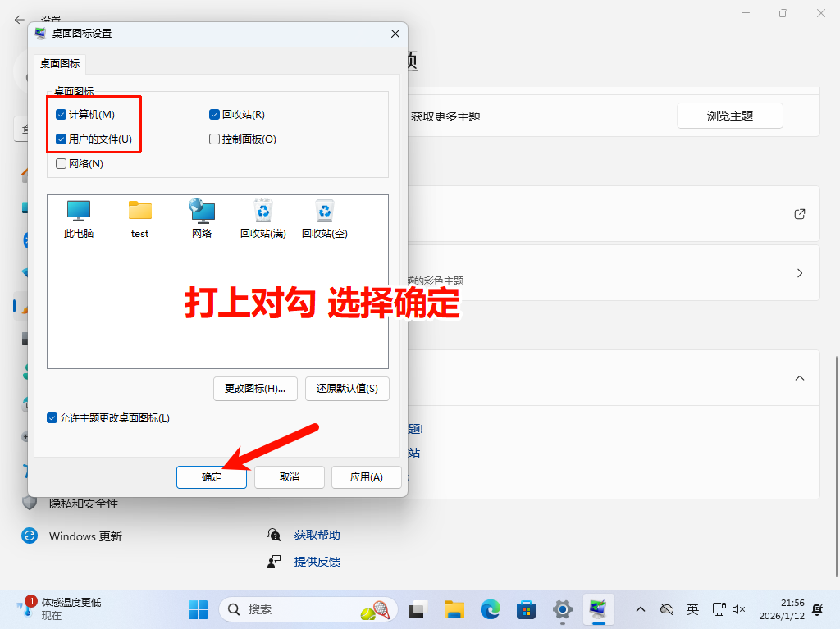Open Microsoft Edge from the taskbar
The image size is (840, 629).
point(490,609)
